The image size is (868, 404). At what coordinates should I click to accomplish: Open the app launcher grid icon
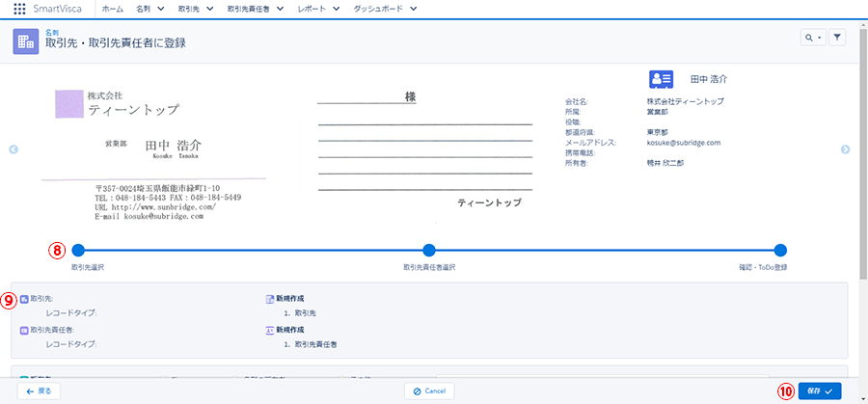point(19,9)
